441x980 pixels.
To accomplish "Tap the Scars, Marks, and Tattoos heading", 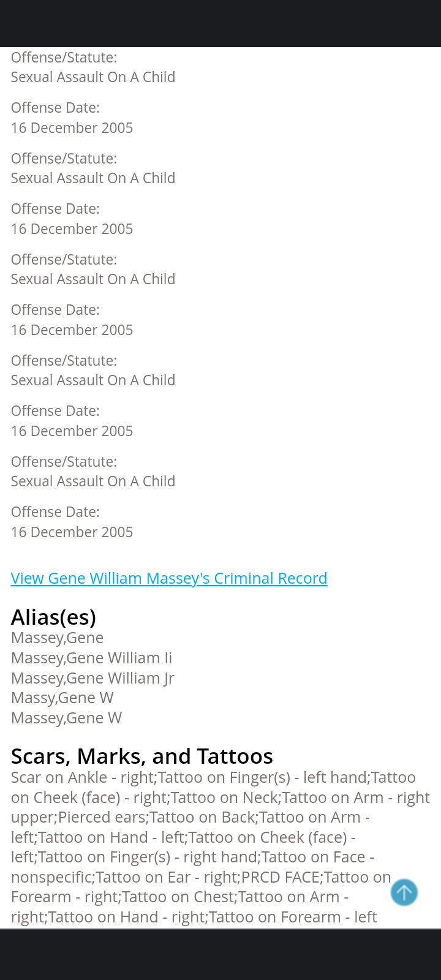I will click(x=142, y=756).
